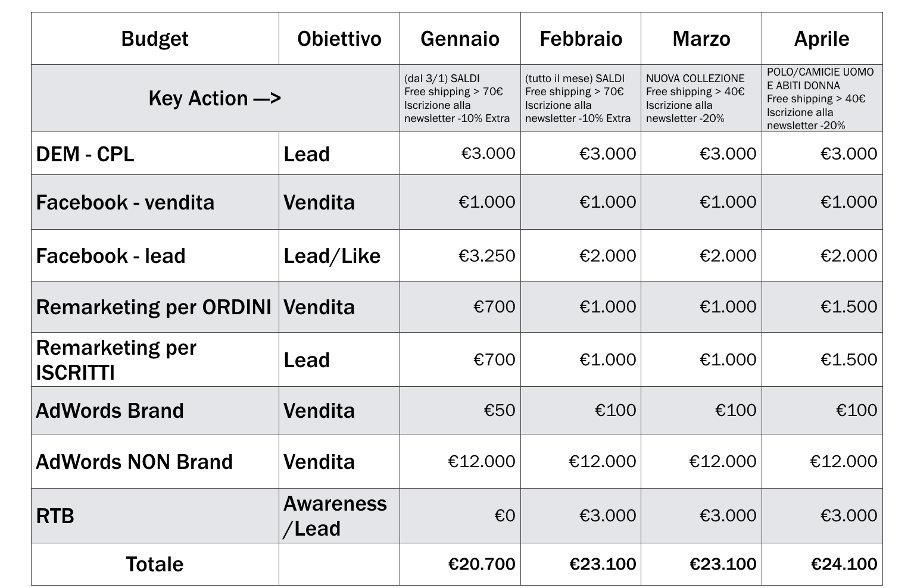Screen dimensions: 911x588
Task: Click the Marzo header cell
Action: pyautogui.click(x=701, y=39)
